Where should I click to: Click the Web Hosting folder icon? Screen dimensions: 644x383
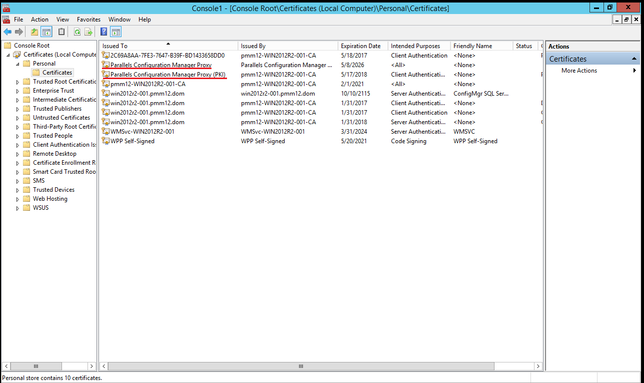(27, 199)
